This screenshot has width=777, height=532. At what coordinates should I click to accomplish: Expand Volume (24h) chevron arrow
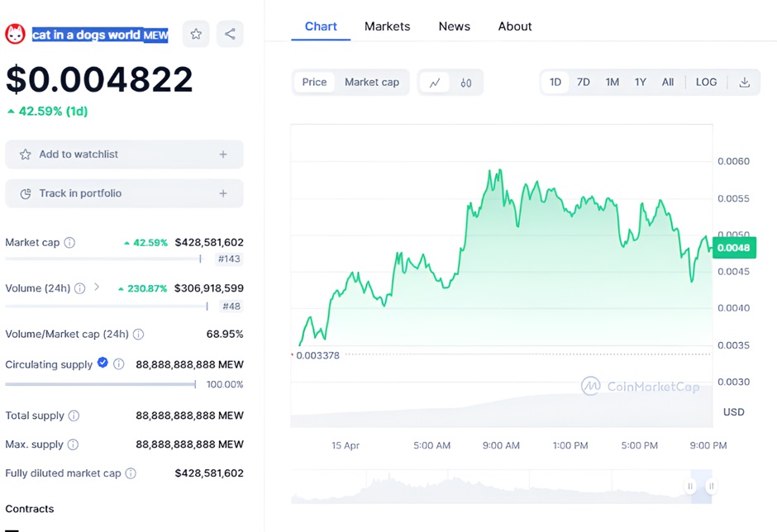pos(97,287)
